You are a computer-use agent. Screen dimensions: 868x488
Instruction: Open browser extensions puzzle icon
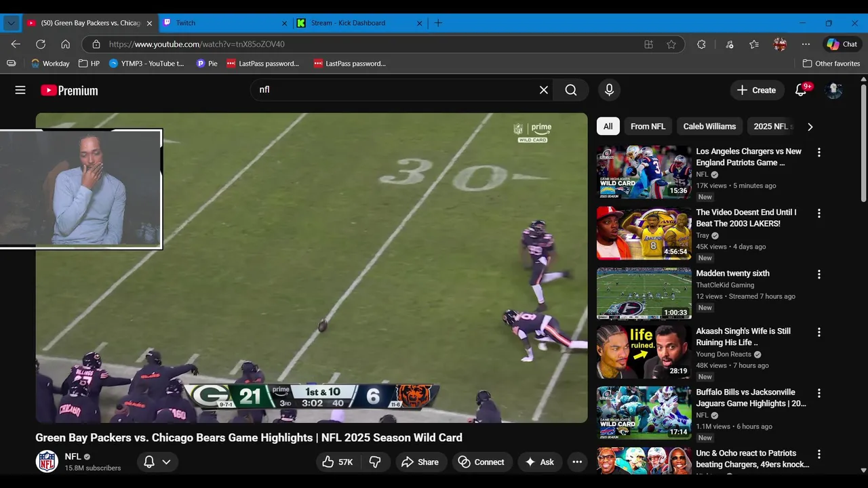(x=701, y=44)
